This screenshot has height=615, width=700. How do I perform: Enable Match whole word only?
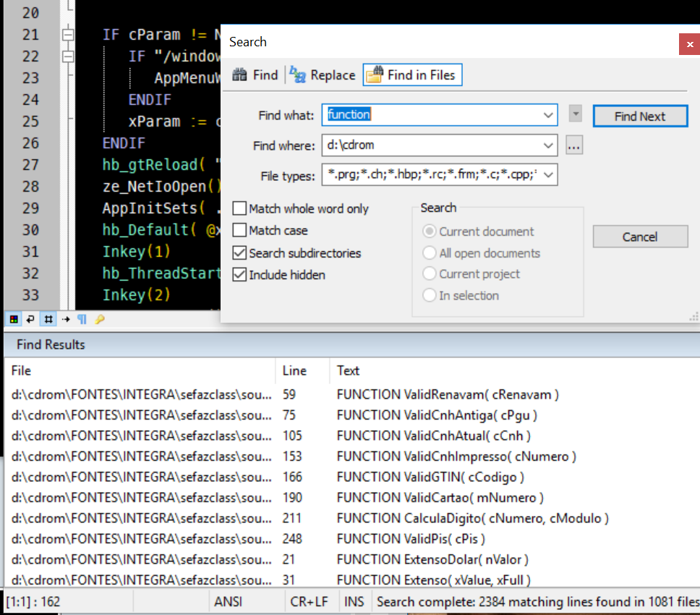(x=239, y=209)
